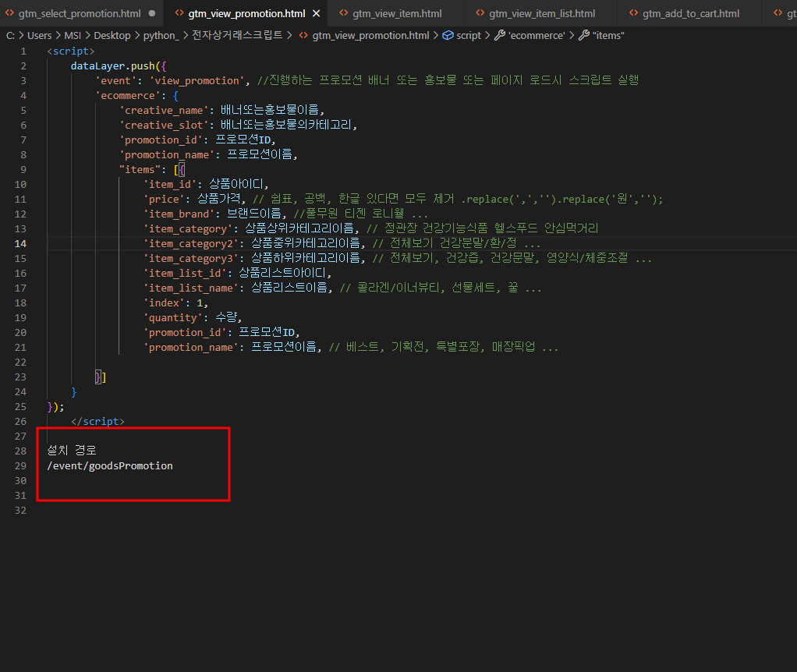Switch to the gtm_view_item_list.html tab
Viewport: 797px width, 672px height.
[542, 14]
